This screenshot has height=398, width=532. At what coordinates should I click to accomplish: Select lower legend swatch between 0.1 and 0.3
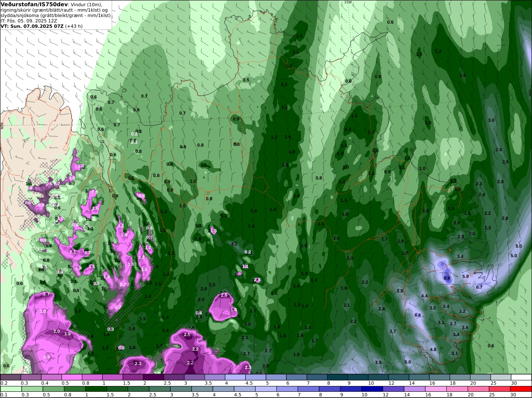click(10, 389)
